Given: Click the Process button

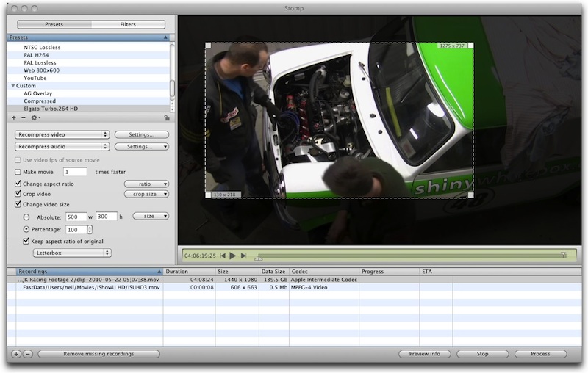Looking at the screenshot, I should tap(540, 354).
